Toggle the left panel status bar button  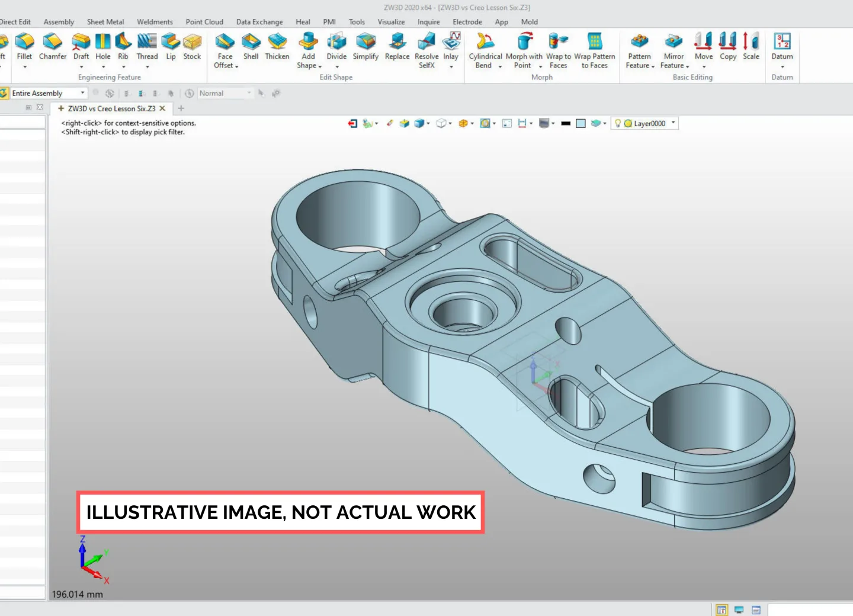coord(721,609)
